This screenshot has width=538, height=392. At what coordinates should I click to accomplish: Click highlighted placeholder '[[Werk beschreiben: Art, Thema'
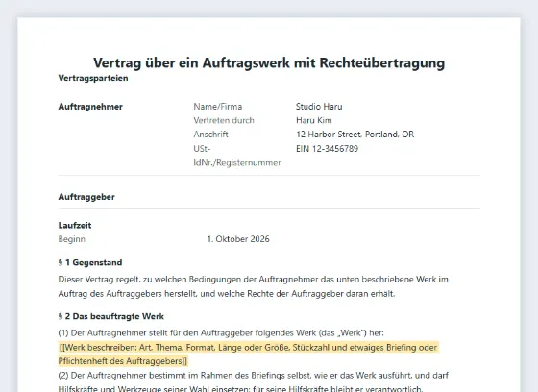[248, 355]
